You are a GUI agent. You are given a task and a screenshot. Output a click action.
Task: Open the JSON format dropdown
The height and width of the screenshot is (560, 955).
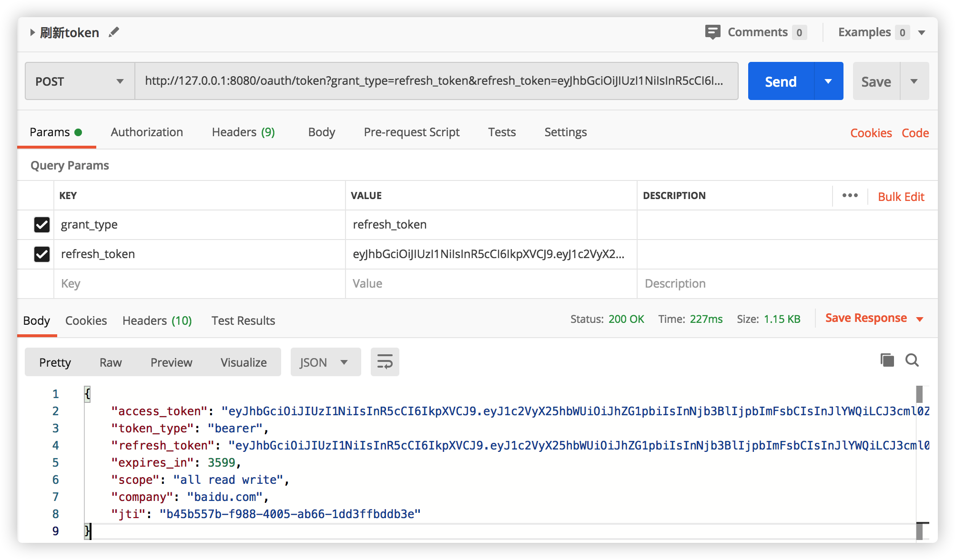pyautogui.click(x=325, y=362)
